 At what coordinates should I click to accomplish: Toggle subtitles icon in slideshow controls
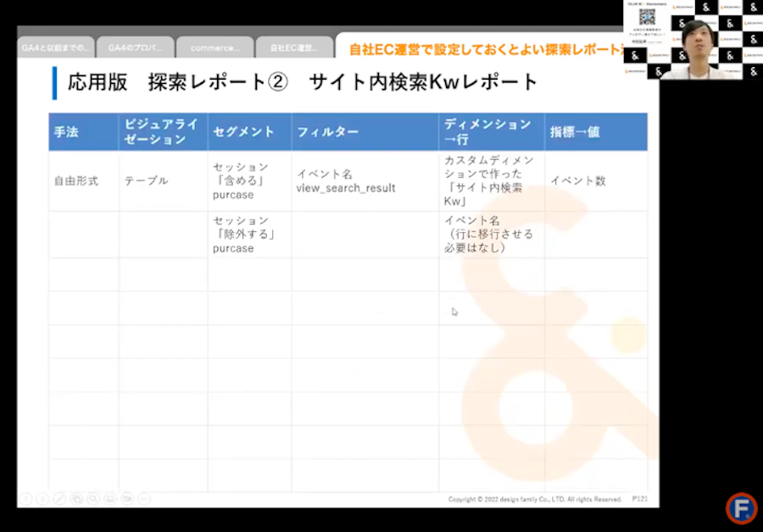[x=110, y=499]
